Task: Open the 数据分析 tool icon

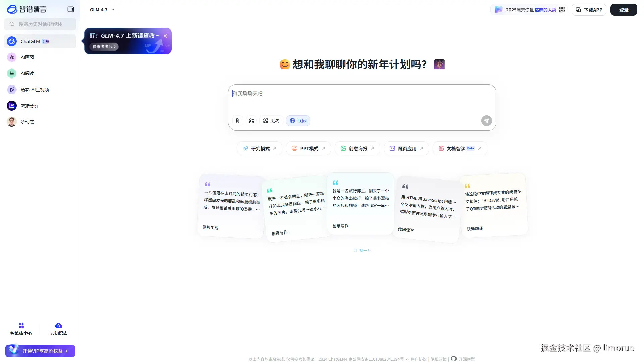Action: click(x=11, y=105)
